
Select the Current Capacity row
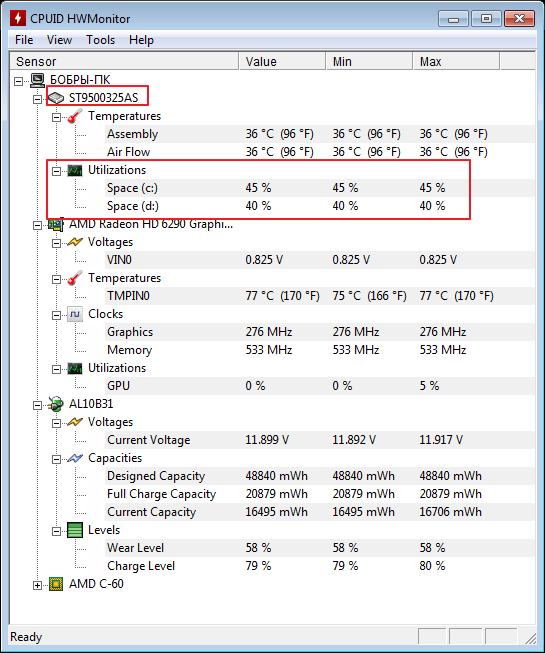tap(320, 512)
